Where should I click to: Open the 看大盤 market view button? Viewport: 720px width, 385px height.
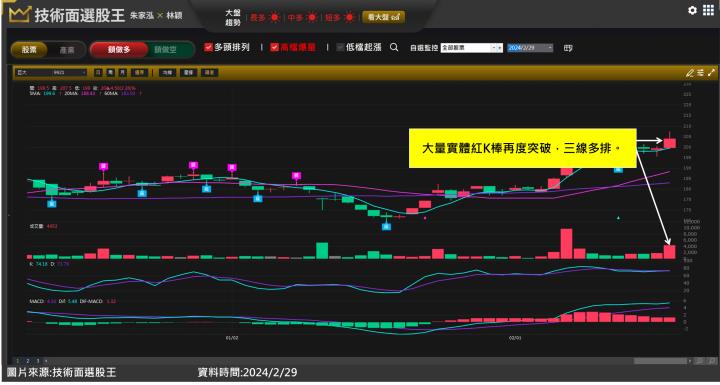click(x=383, y=17)
